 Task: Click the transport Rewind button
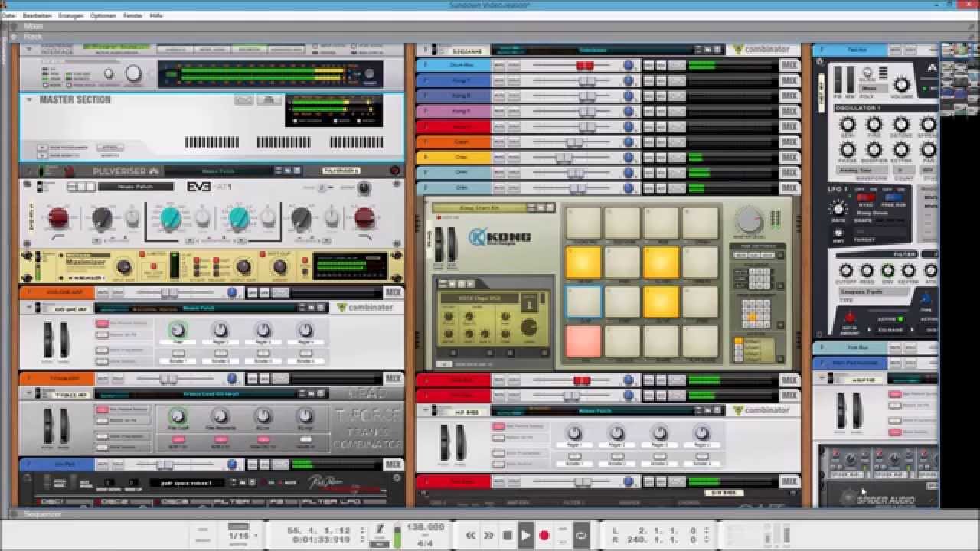click(x=470, y=535)
